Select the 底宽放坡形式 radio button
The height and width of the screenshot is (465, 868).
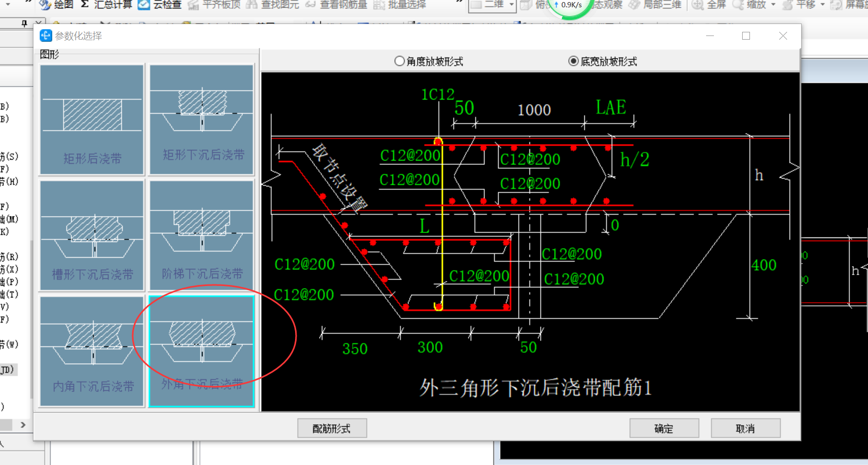(x=573, y=61)
